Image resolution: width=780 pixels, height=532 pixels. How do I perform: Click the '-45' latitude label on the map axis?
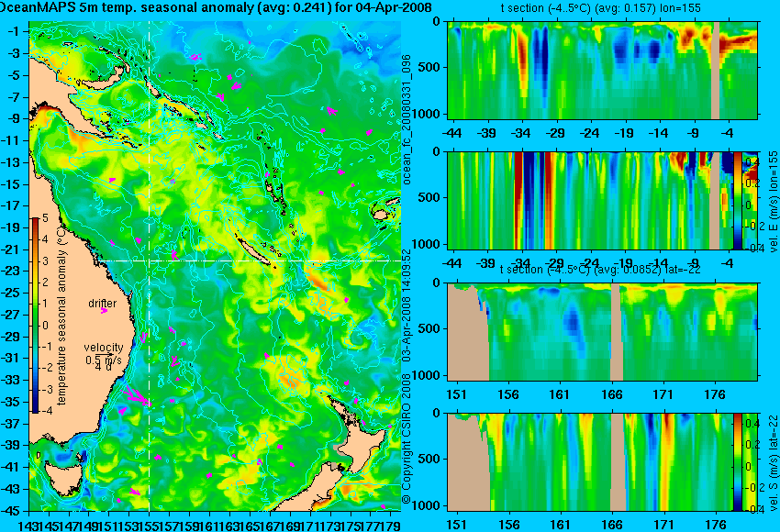point(10,510)
